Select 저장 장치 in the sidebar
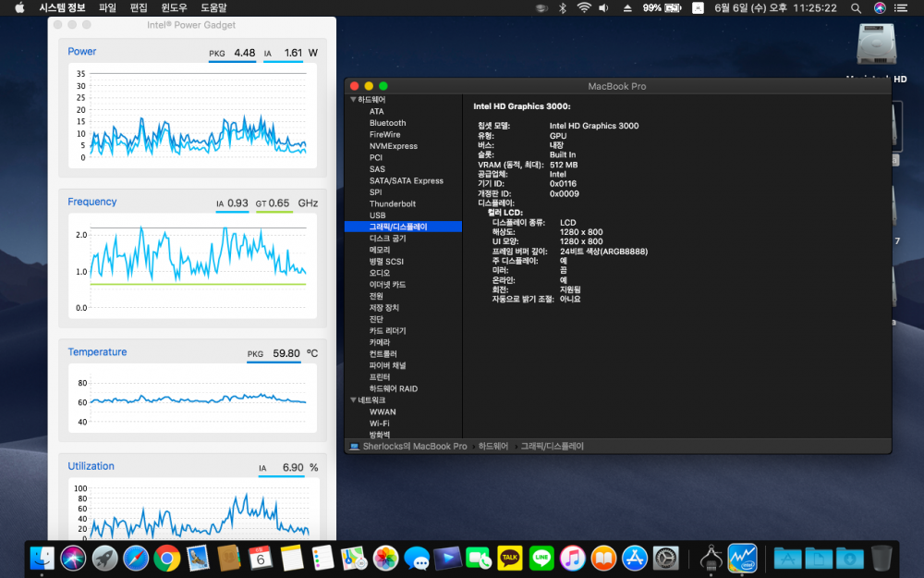 pyautogui.click(x=383, y=308)
